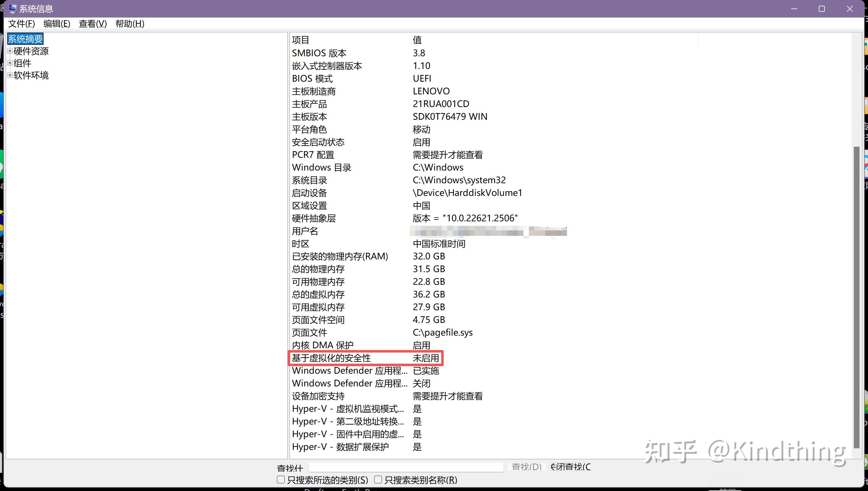Image resolution: width=868 pixels, height=491 pixels.
Task: Click the 系统信息 app icon in title bar
Action: point(12,8)
